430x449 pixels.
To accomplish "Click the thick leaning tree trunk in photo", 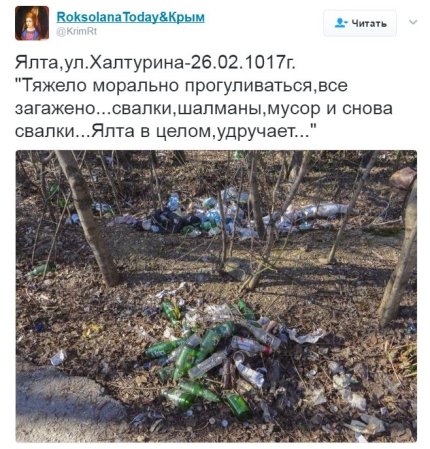I will [x=87, y=218].
